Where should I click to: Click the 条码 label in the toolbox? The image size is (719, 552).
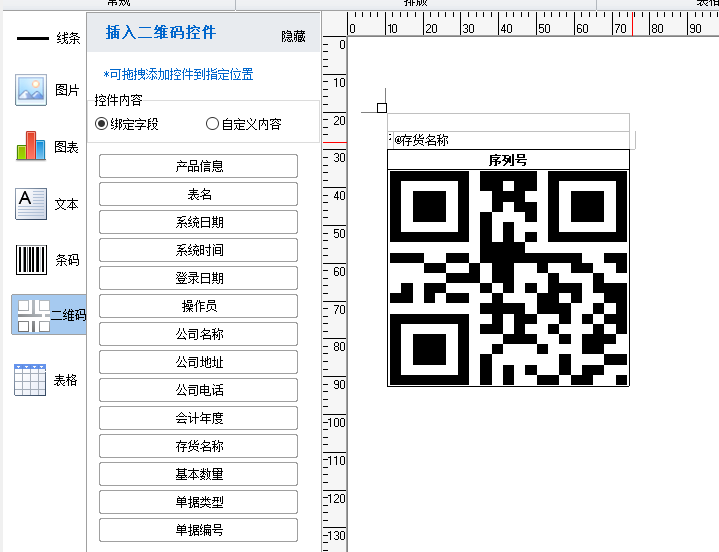click(x=67, y=260)
